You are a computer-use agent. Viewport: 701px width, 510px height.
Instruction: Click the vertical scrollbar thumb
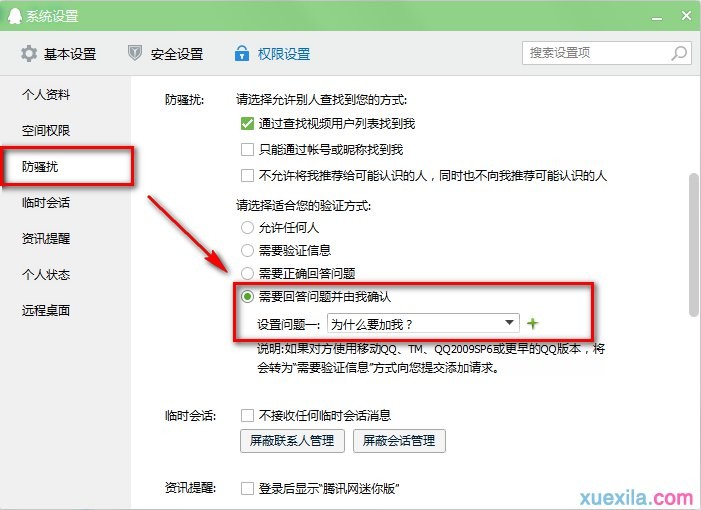[693, 245]
